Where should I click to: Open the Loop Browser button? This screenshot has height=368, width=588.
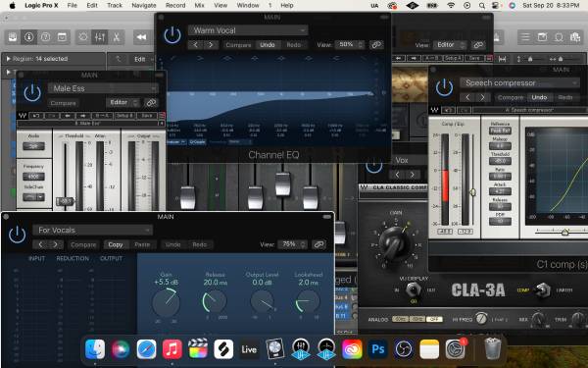click(x=559, y=37)
